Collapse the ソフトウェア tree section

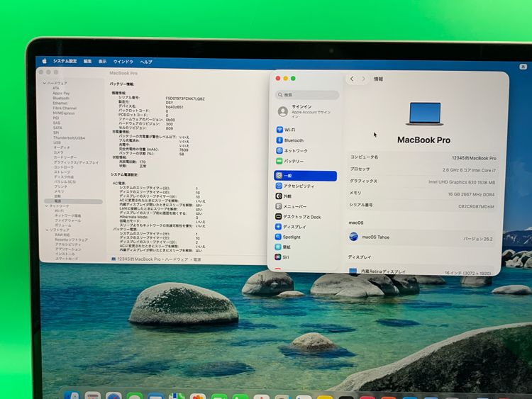coord(47,230)
